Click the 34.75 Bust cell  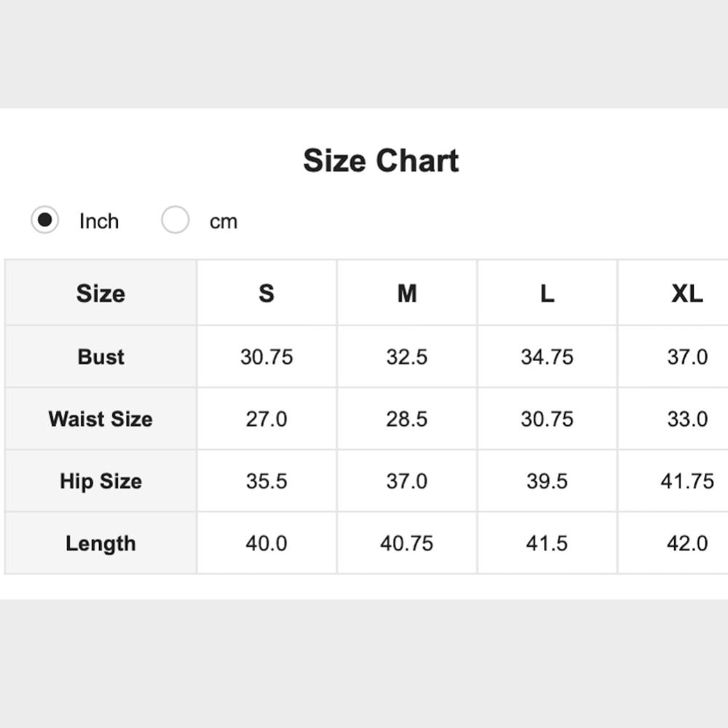click(547, 357)
